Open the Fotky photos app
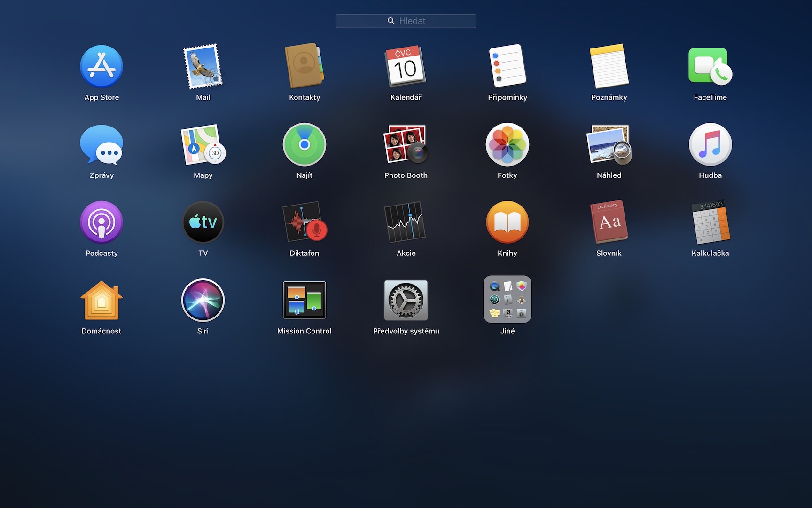 tap(507, 144)
